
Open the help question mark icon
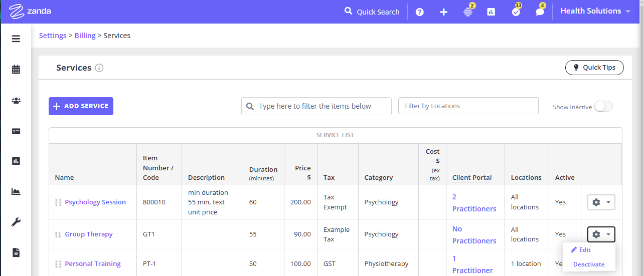click(420, 12)
